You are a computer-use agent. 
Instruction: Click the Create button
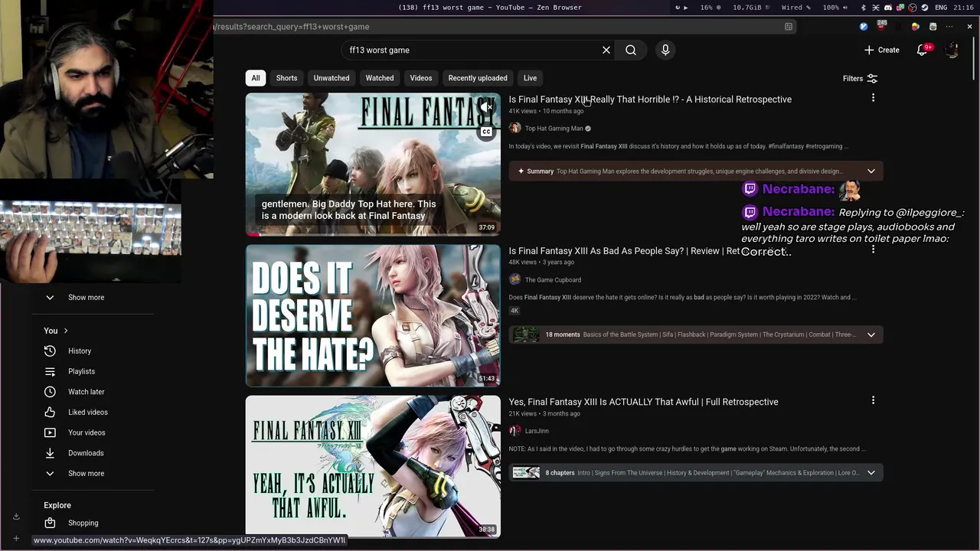881,50
